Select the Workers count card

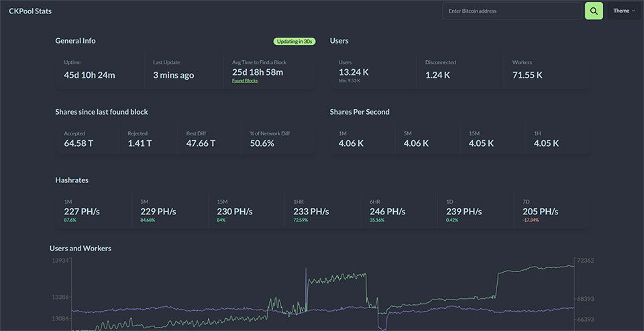(x=547, y=70)
